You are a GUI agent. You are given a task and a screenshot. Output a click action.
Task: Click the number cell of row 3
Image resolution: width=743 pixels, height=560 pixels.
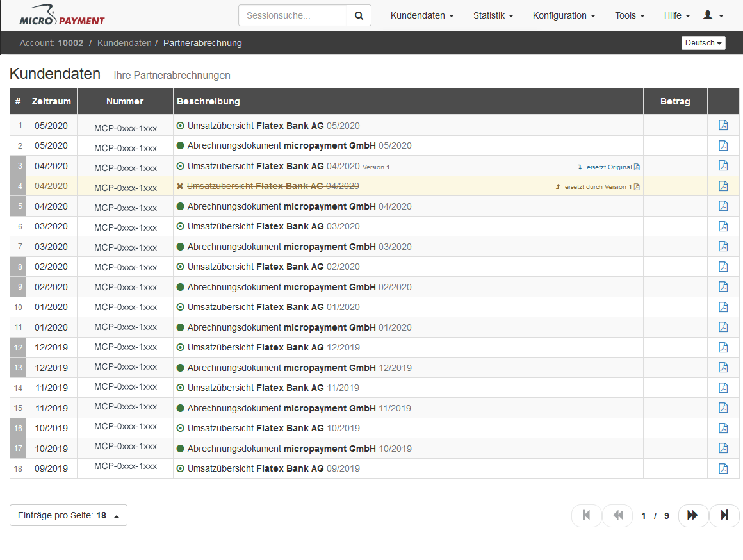(18, 166)
